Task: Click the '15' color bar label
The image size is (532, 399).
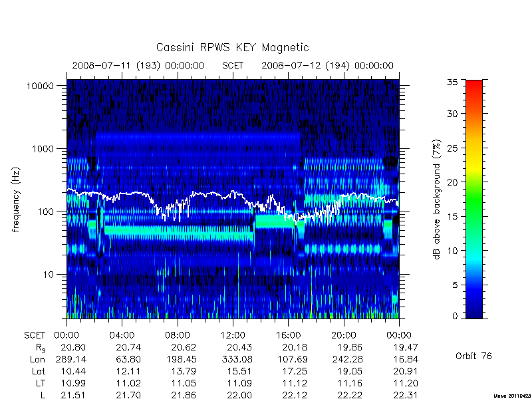Action: pos(452,217)
